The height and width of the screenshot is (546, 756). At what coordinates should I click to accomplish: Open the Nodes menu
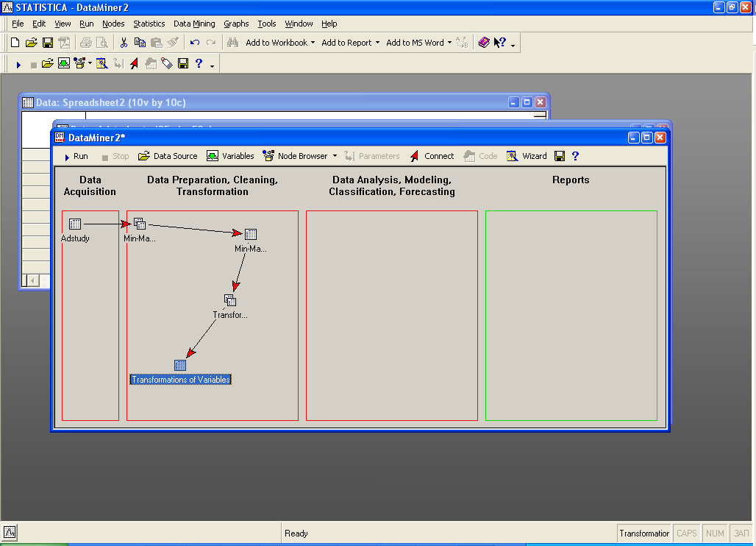point(113,24)
